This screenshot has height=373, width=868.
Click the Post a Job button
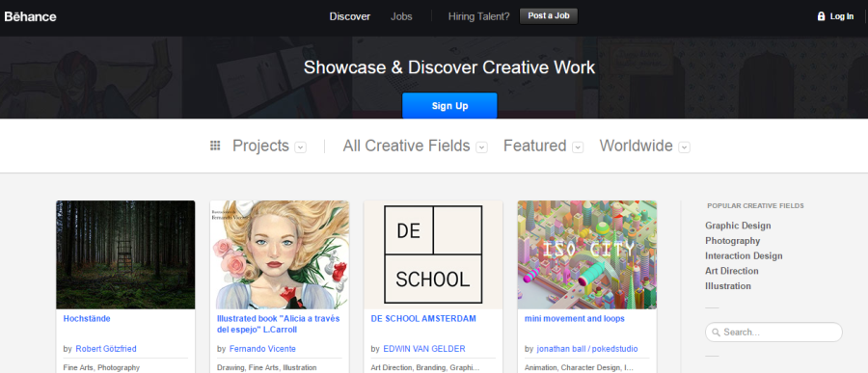(x=549, y=16)
